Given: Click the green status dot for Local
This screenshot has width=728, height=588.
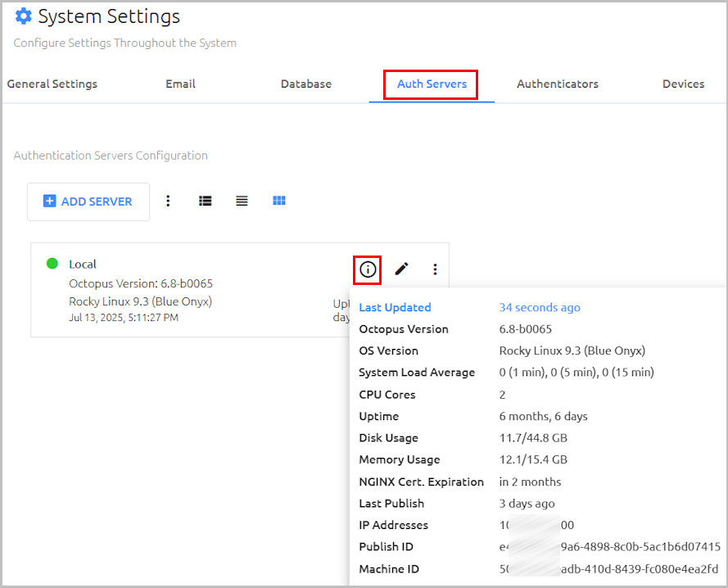Looking at the screenshot, I should 52,264.
